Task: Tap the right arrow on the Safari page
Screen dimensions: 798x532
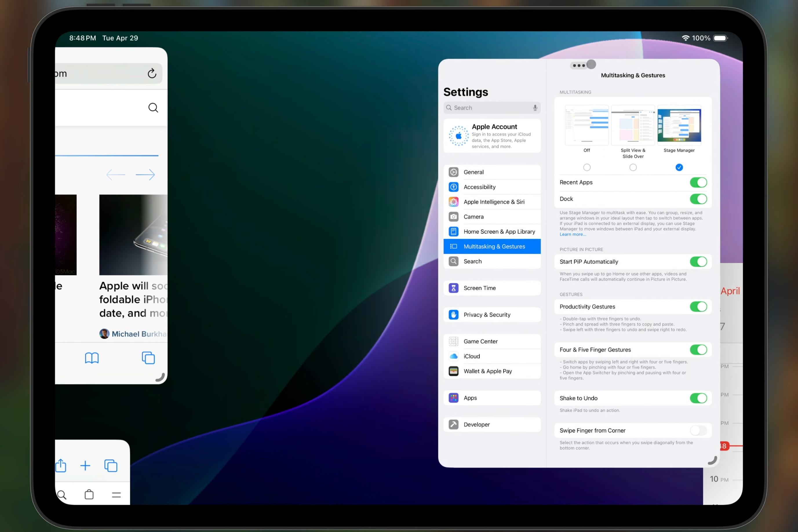Action: click(145, 175)
